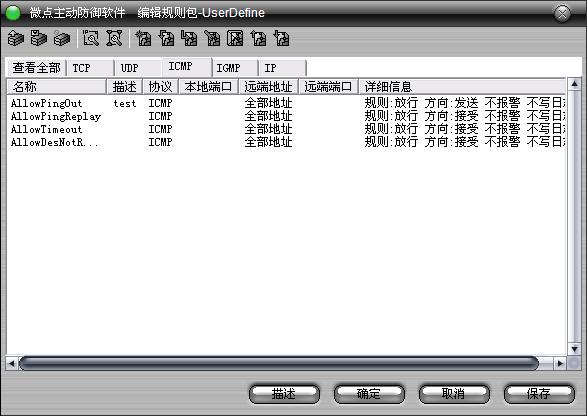The width and height of the screenshot is (587, 416).
Task: Click the IP address lookup icon
Action: (x=91, y=38)
